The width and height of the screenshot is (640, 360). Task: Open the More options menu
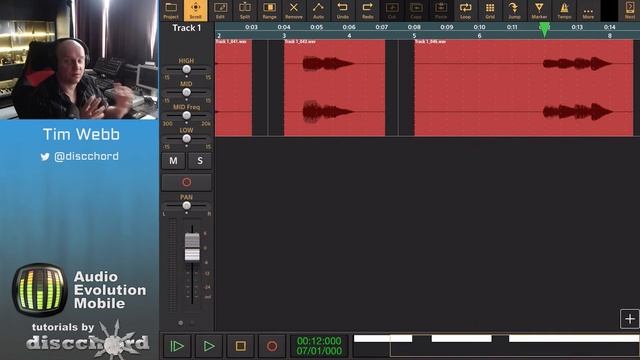pos(588,10)
